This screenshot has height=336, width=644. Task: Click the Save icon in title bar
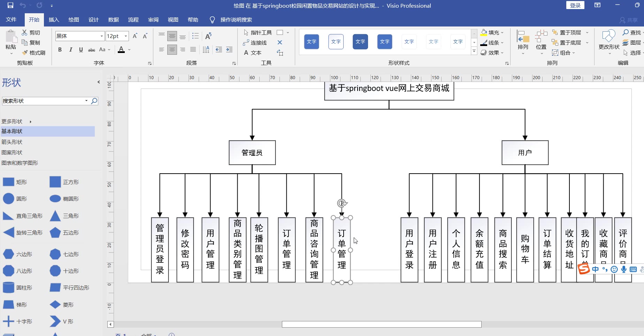(10, 5)
